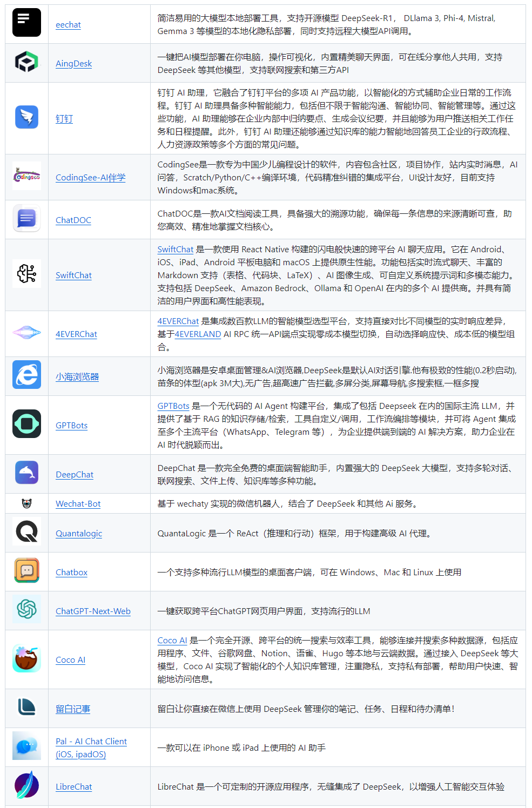
Task: Follow the SwiftChat link inside its description
Action: pos(176,250)
